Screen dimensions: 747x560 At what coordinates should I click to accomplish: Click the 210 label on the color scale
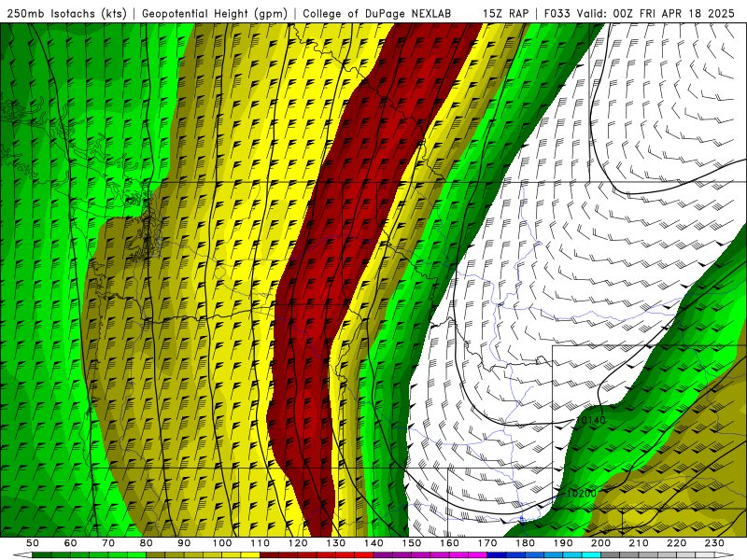click(639, 543)
